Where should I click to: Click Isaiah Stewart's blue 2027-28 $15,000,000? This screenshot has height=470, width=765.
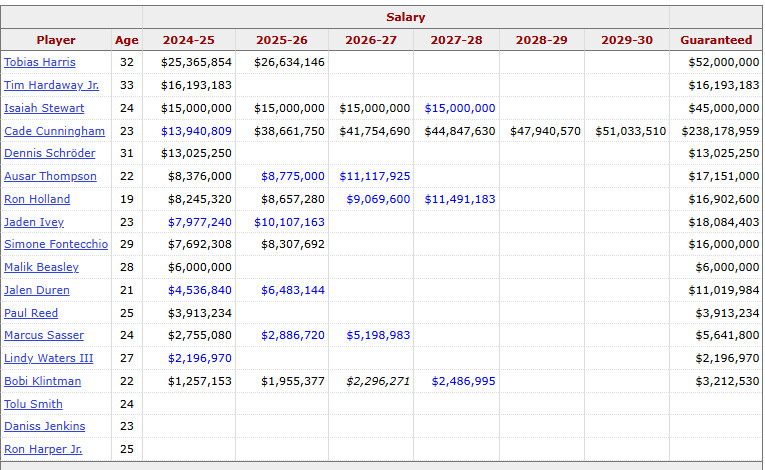pyautogui.click(x=460, y=108)
